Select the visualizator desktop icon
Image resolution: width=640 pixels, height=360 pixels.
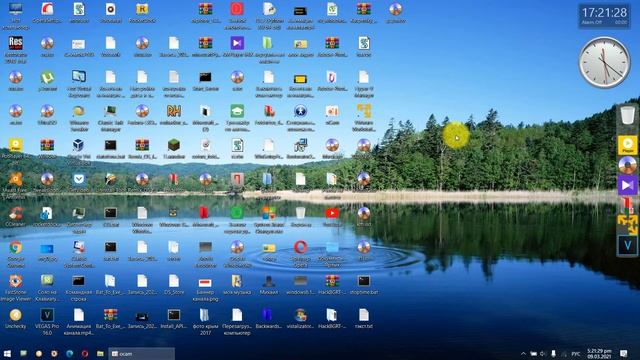pos(300,315)
